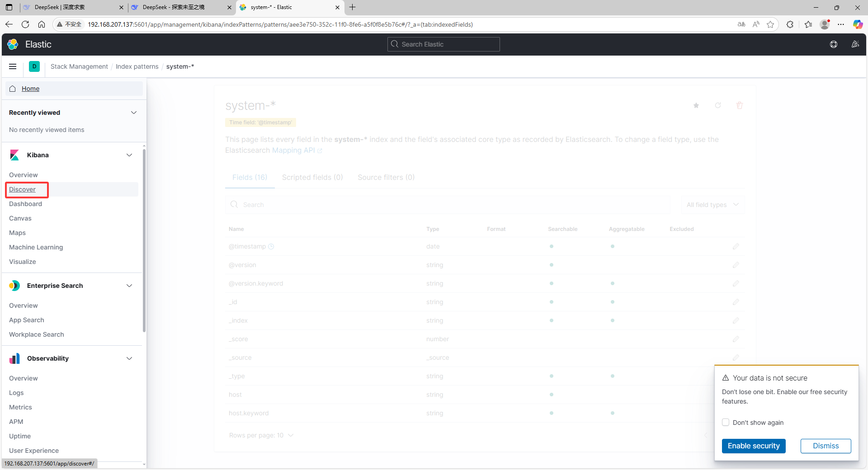Select the Fields (16) tab
This screenshot has width=868, height=470.
coord(250,178)
